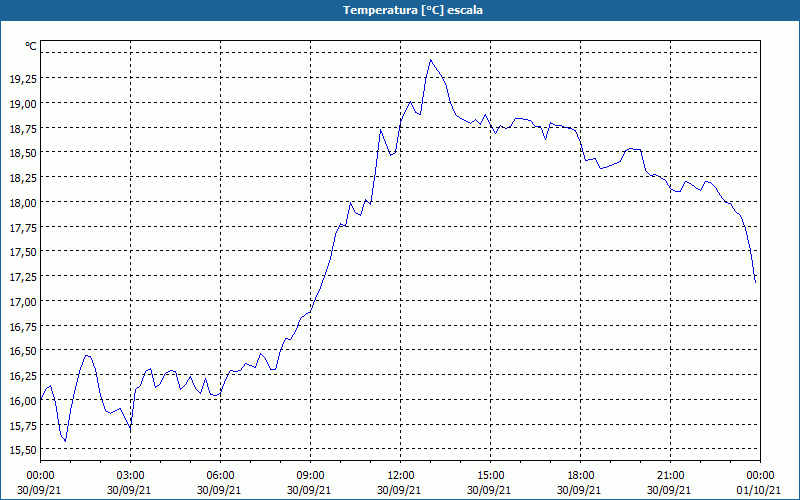
Task: Select the 18,25 axis value
Action: pos(23,178)
